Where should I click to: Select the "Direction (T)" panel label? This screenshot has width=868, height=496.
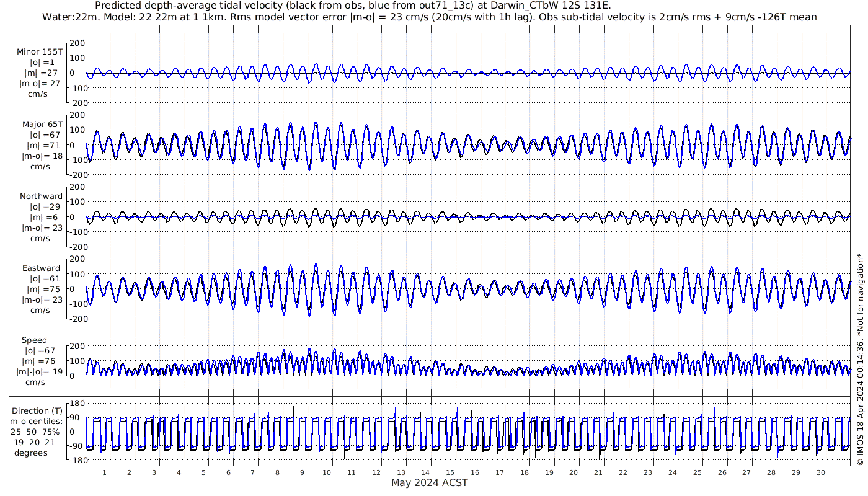pos(38,410)
